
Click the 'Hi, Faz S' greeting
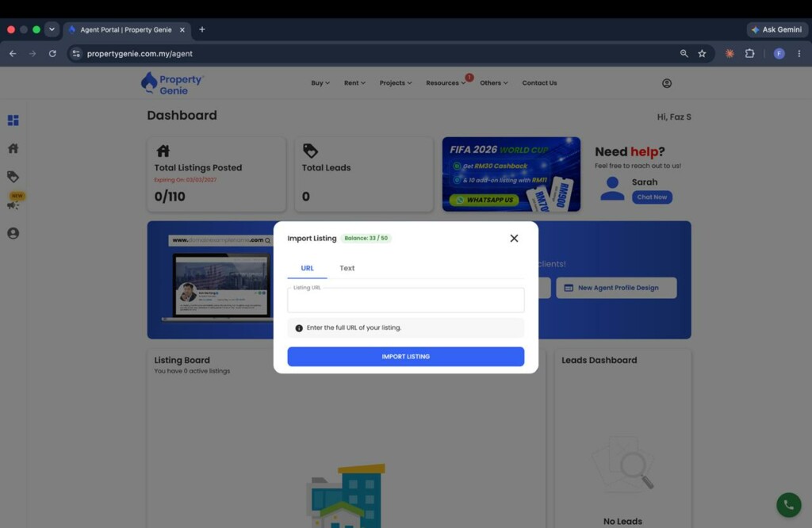pyautogui.click(x=674, y=117)
